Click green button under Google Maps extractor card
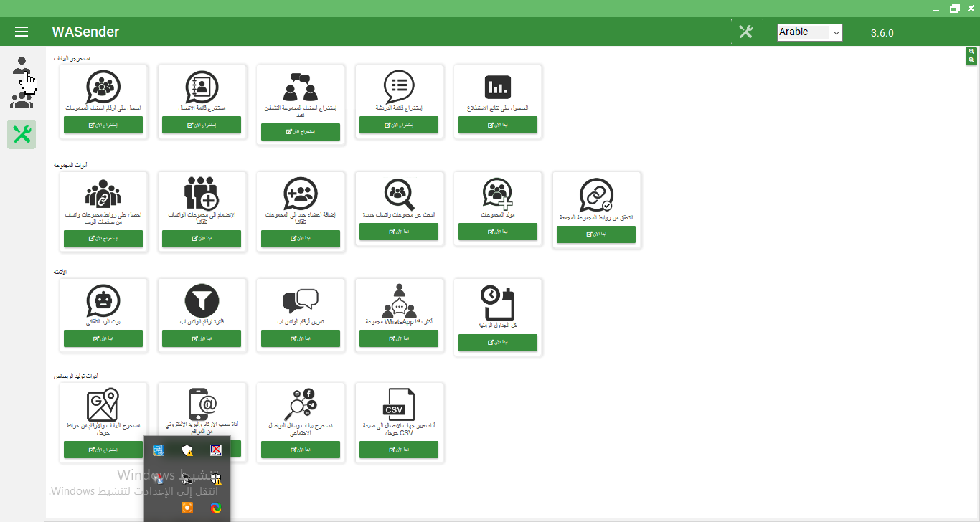This screenshot has width=980, height=522. pos(103,450)
